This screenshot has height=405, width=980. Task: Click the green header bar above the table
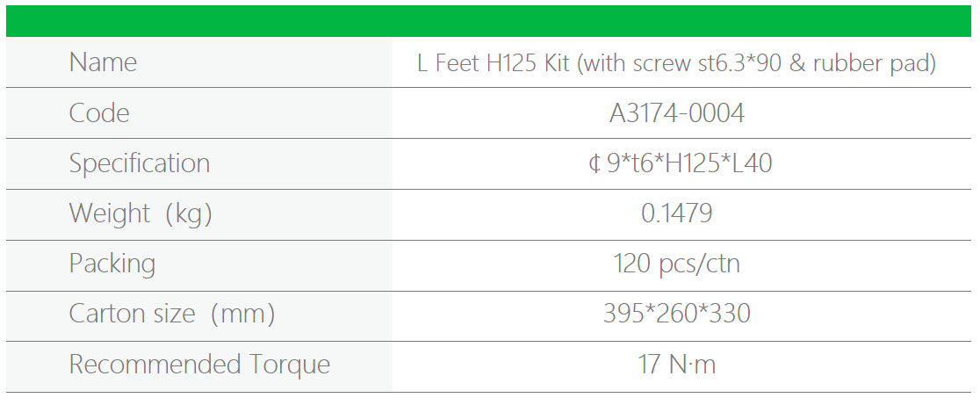[490, 21]
